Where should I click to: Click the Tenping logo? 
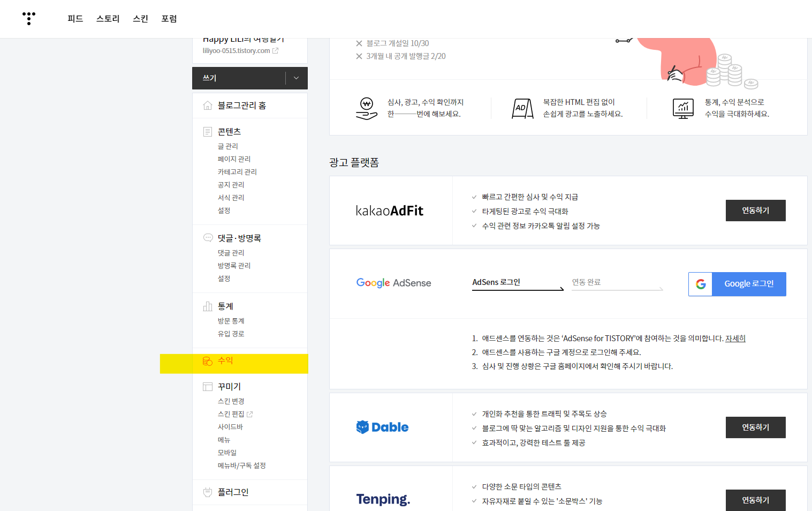[383, 499]
